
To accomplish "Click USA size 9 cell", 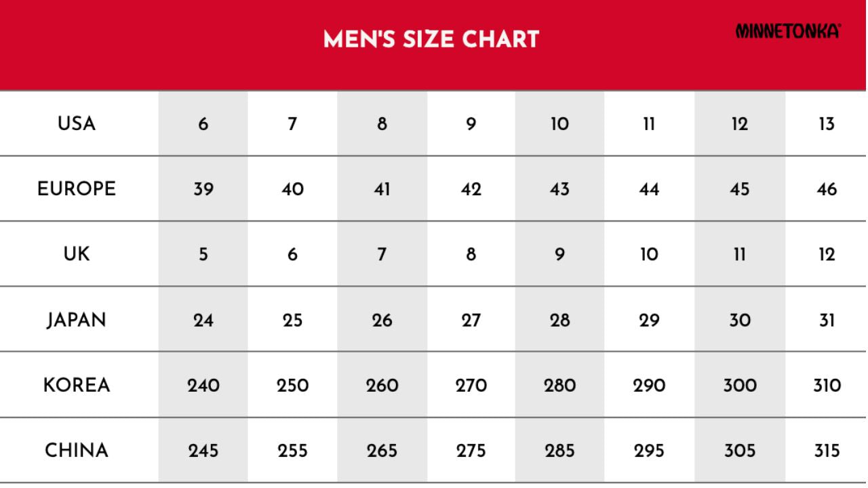I will coord(471,125).
